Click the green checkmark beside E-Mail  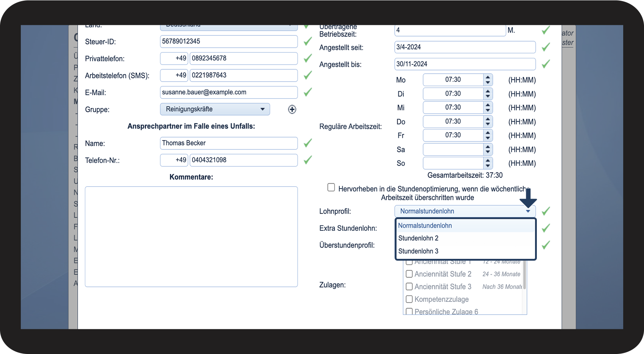click(x=308, y=92)
